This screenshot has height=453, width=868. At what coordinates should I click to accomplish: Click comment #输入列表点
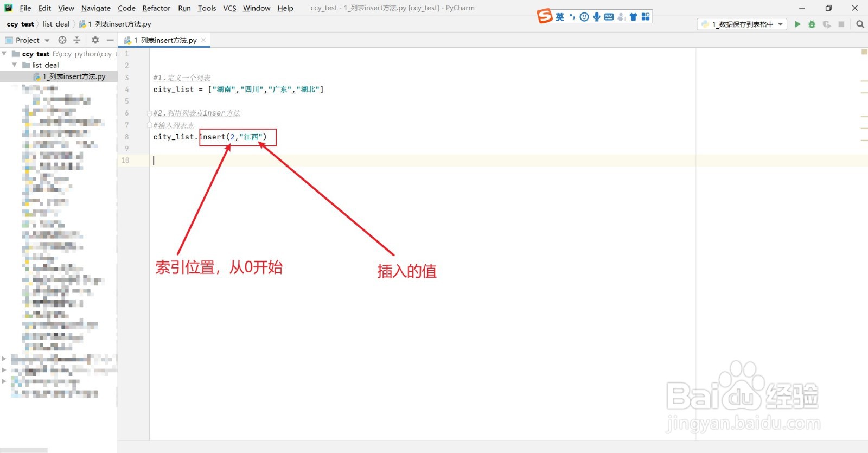pyautogui.click(x=174, y=125)
